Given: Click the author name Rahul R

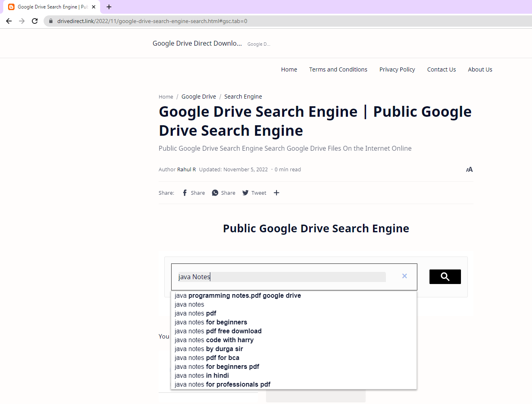Looking at the screenshot, I should coord(186,169).
